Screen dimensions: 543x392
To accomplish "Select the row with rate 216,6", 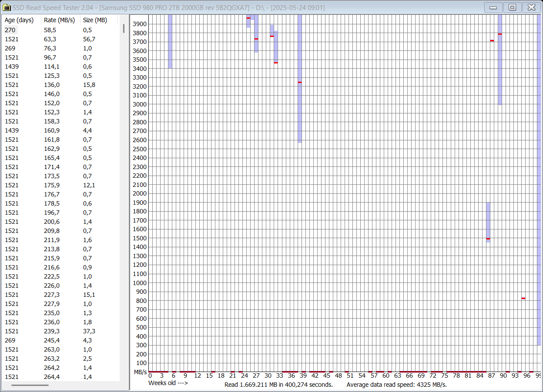I will 61,267.
